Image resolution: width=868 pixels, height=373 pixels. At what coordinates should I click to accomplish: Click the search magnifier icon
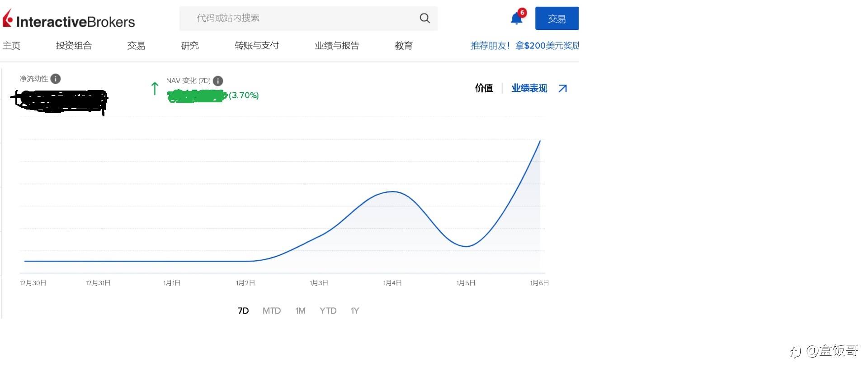tap(425, 18)
